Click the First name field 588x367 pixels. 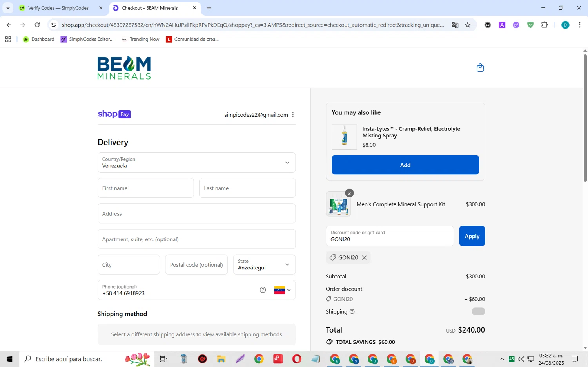coord(145,188)
